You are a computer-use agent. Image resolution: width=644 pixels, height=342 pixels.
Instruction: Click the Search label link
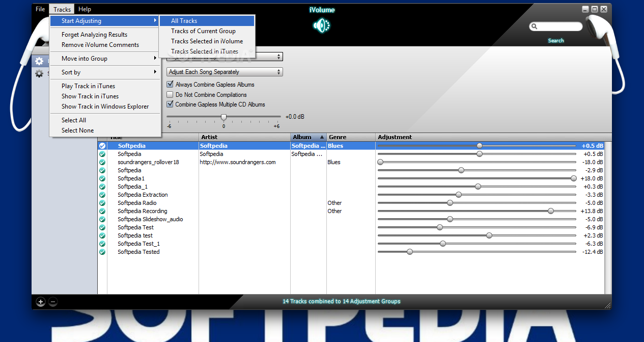click(556, 41)
